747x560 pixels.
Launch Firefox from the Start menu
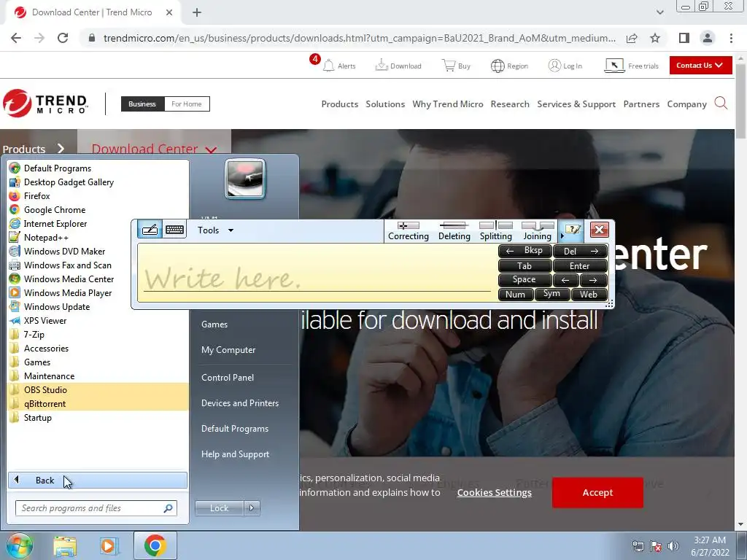tap(98, 195)
